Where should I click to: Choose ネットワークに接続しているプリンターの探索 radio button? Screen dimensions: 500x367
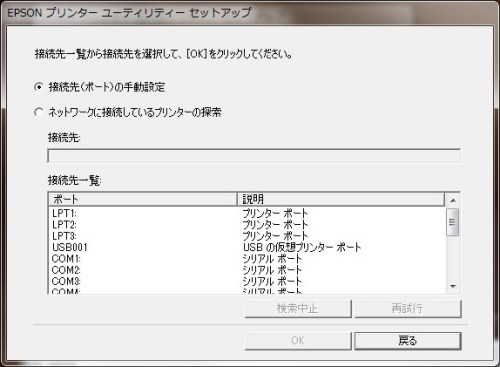pos(39,112)
